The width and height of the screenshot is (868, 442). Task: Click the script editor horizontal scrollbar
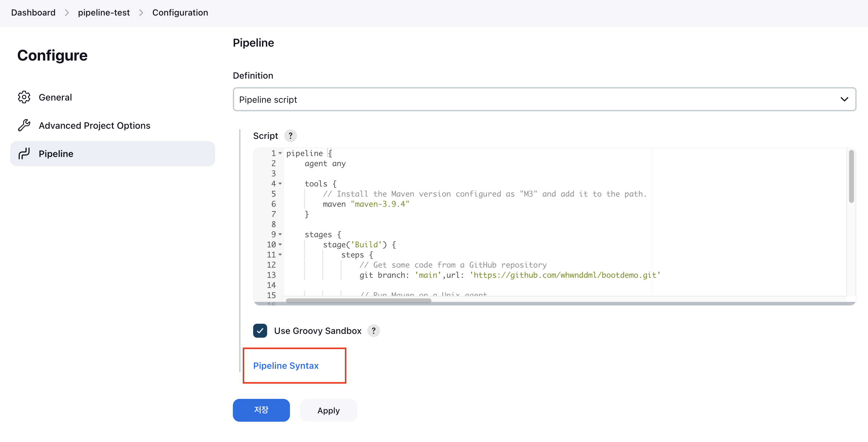click(x=358, y=301)
